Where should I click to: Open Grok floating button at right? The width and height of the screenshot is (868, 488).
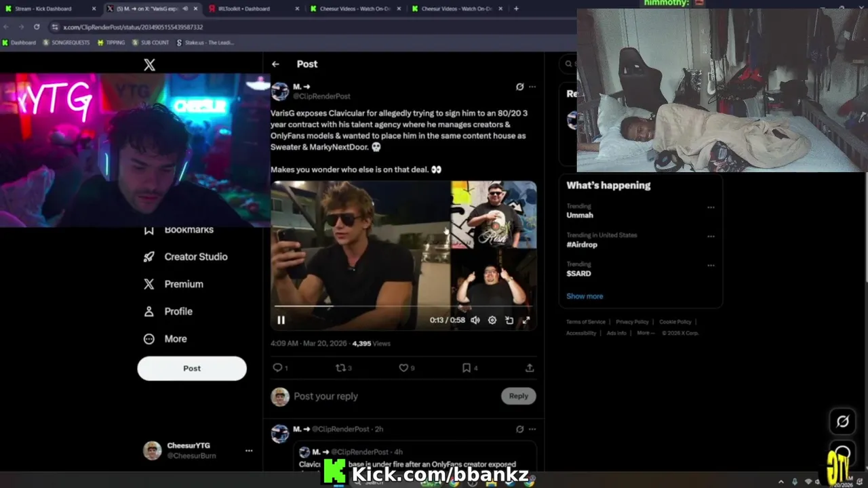click(x=842, y=422)
